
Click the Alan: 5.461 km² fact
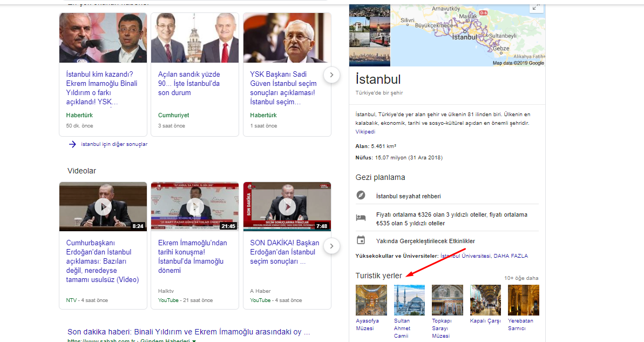tap(376, 146)
